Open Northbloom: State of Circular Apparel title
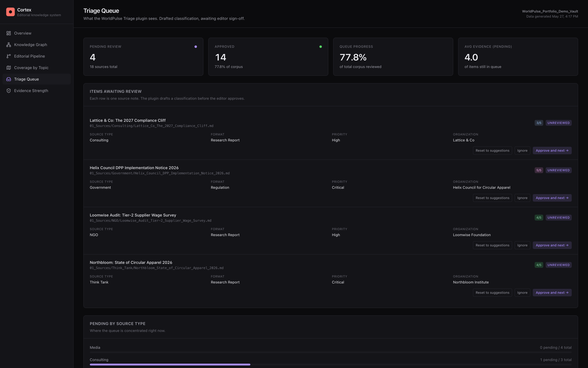588x368 pixels. (x=131, y=263)
